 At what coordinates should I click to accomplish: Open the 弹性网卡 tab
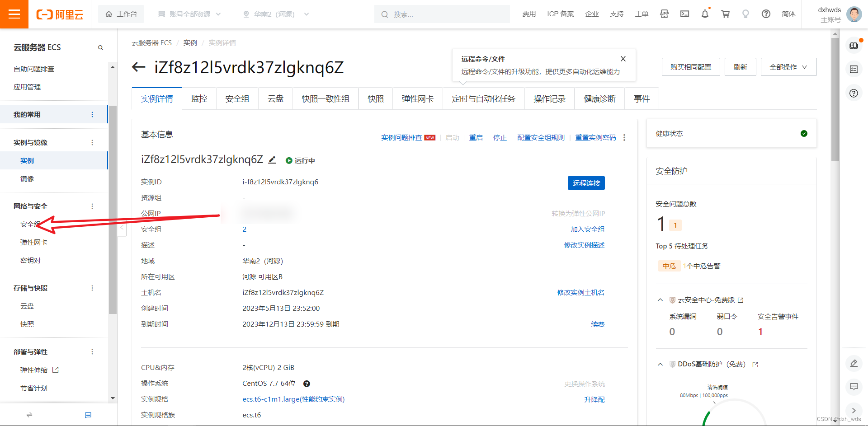417,98
